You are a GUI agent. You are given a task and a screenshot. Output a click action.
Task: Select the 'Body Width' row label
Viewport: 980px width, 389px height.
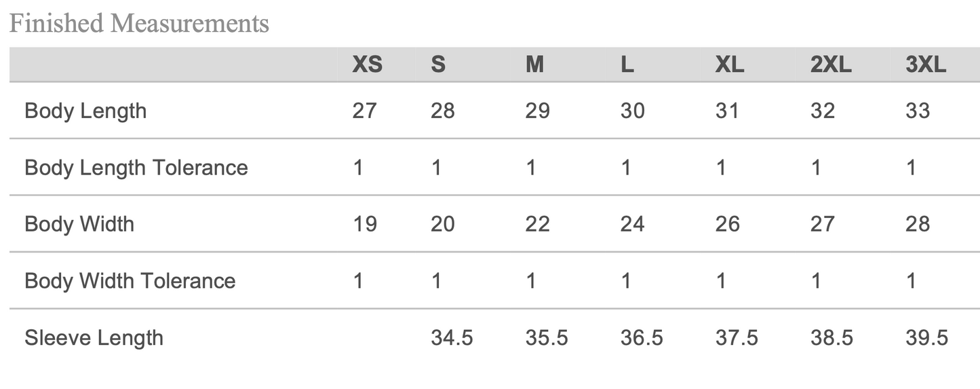(79, 224)
